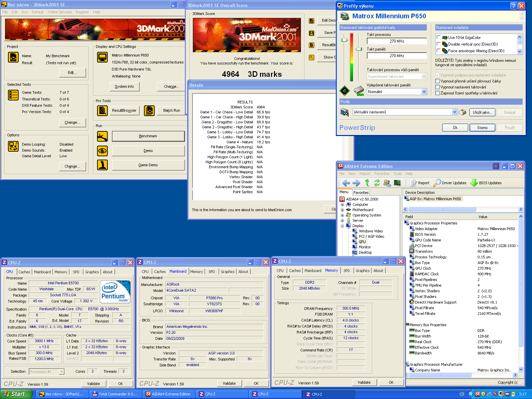
Task: Adjust the Takt procesoru clock slider handle
Action: 344,40
